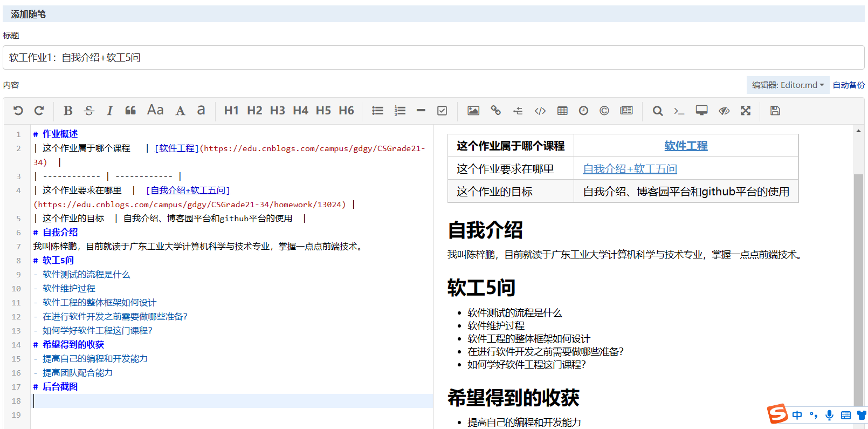
Task: Insert an ordered numbered list
Action: pyautogui.click(x=399, y=111)
